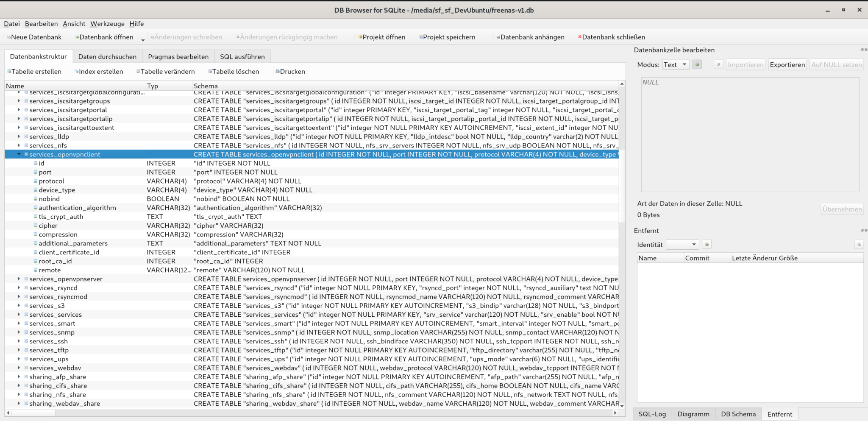Switch to the SQL ausführen tab
The image size is (868, 421).
[243, 56]
